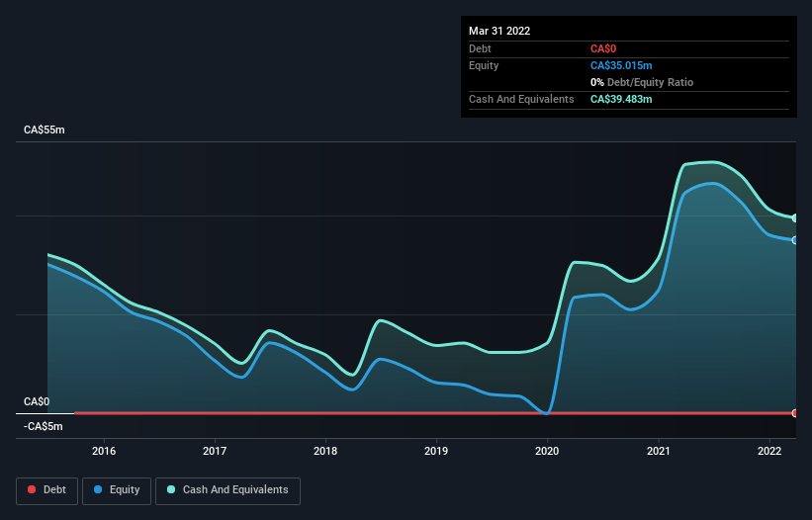812x520 pixels.
Task: Click the 0% Debt/Equity Ratio text
Action: coord(642,82)
